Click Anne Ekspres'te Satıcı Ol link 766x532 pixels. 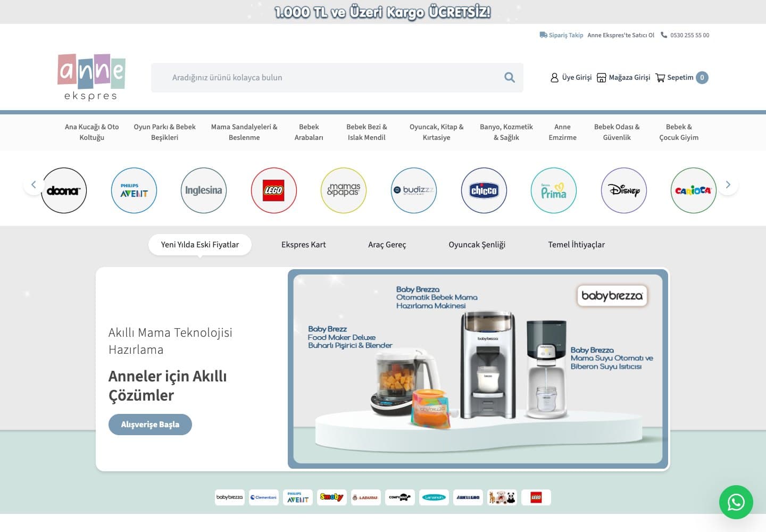[621, 35]
